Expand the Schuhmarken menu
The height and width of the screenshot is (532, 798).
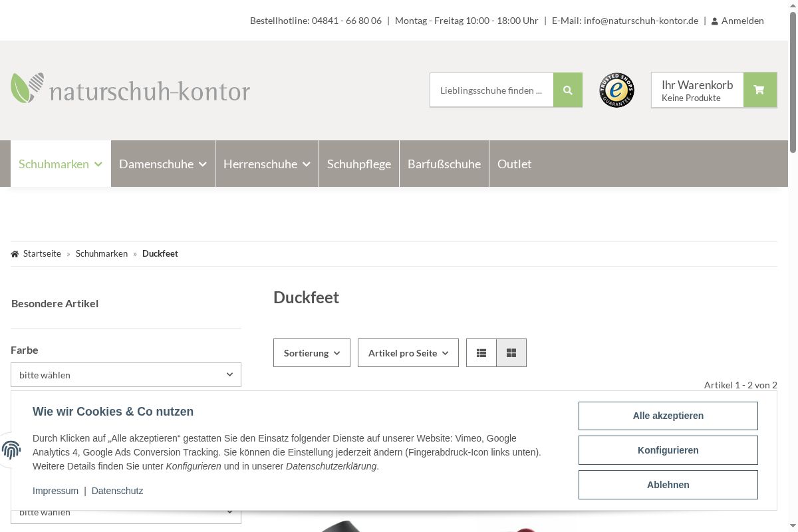click(x=61, y=164)
